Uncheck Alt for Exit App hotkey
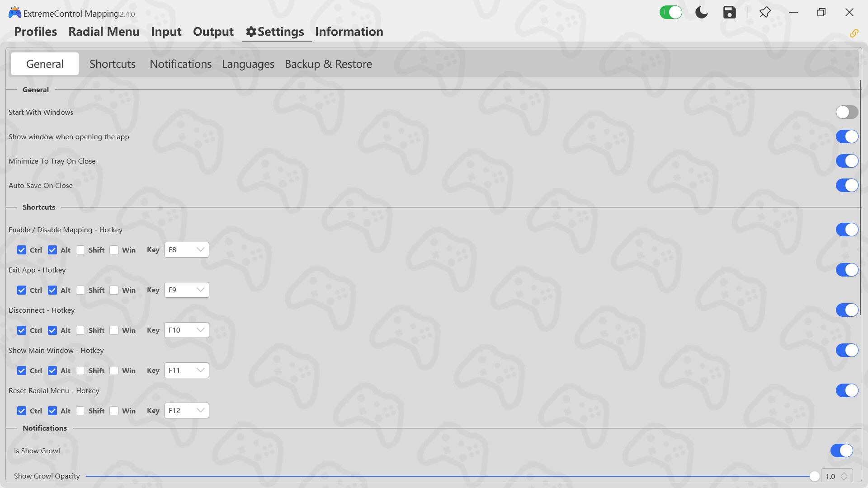This screenshot has width=868, height=488. tap(52, 290)
